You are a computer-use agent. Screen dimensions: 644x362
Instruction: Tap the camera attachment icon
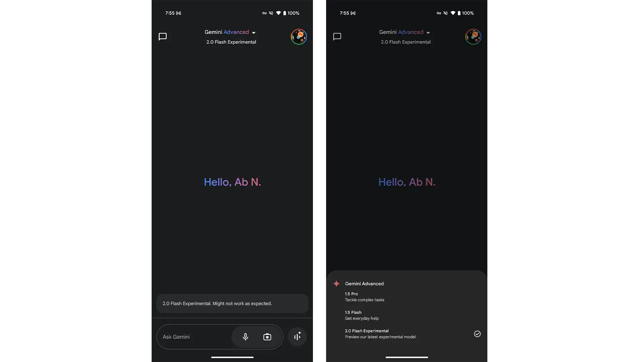coord(267,337)
